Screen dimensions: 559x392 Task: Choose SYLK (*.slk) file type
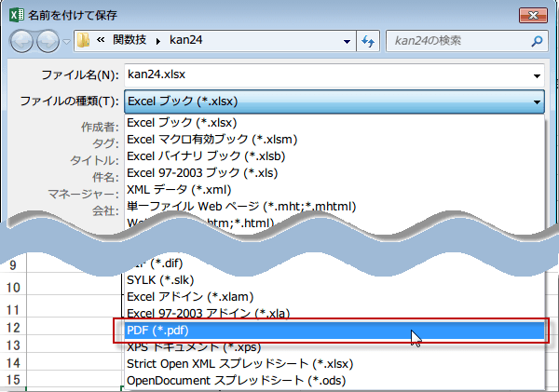(x=334, y=280)
